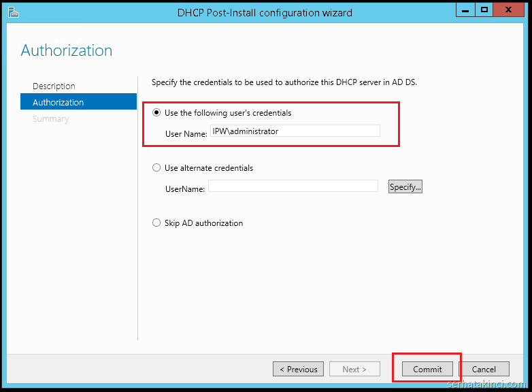Image resolution: width=532 pixels, height=392 pixels.
Task: Click the Summary step in the sidebar
Action: point(50,118)
